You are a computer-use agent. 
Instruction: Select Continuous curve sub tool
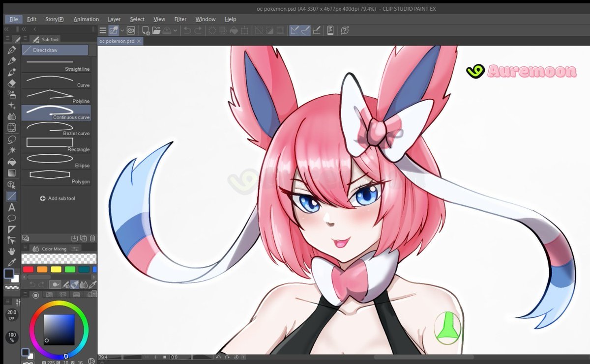[56, 113]
